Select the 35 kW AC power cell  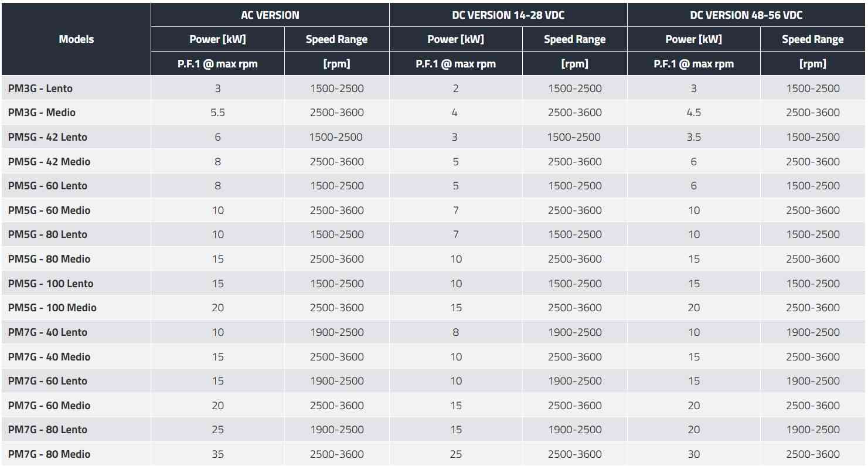coord(217,454)
